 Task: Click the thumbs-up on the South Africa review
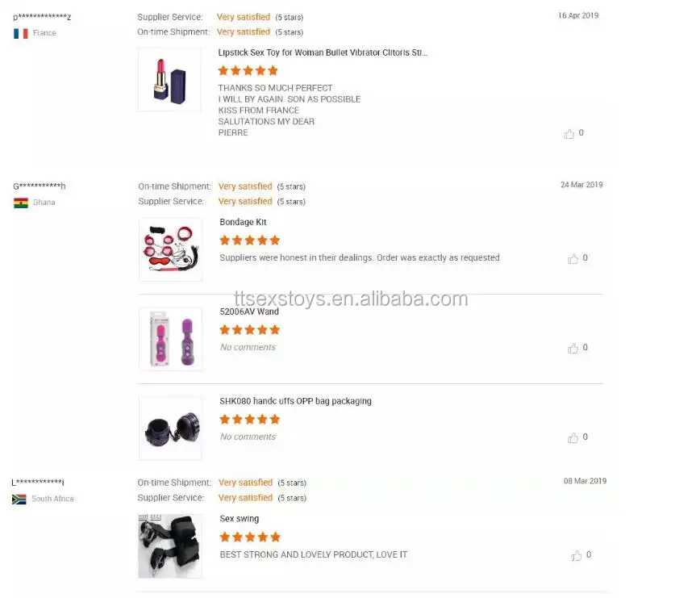point(576,555)
